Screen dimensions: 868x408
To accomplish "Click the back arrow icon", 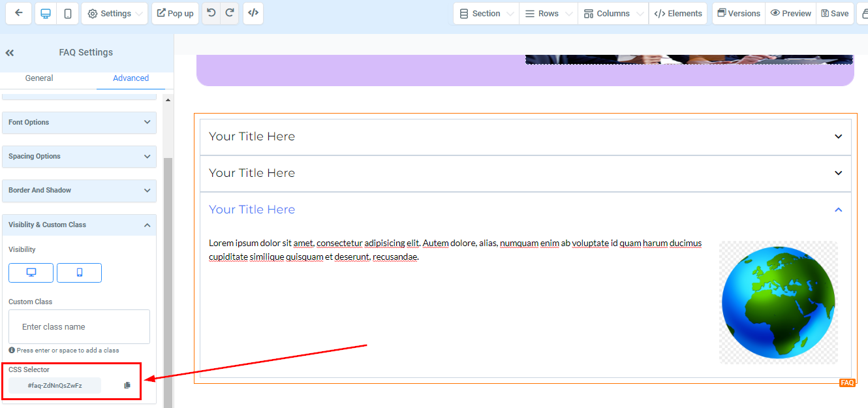I will point(19,13).
